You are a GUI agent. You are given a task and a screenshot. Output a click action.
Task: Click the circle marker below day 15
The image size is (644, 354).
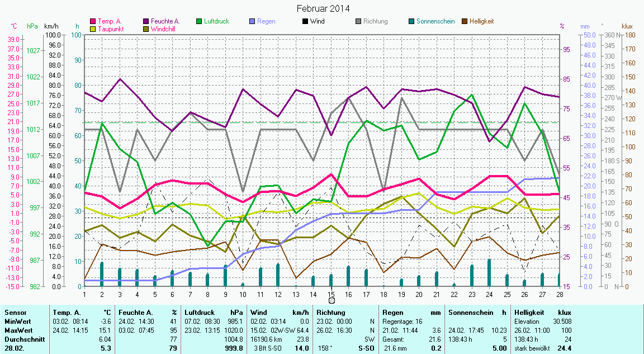click(332, 301)
